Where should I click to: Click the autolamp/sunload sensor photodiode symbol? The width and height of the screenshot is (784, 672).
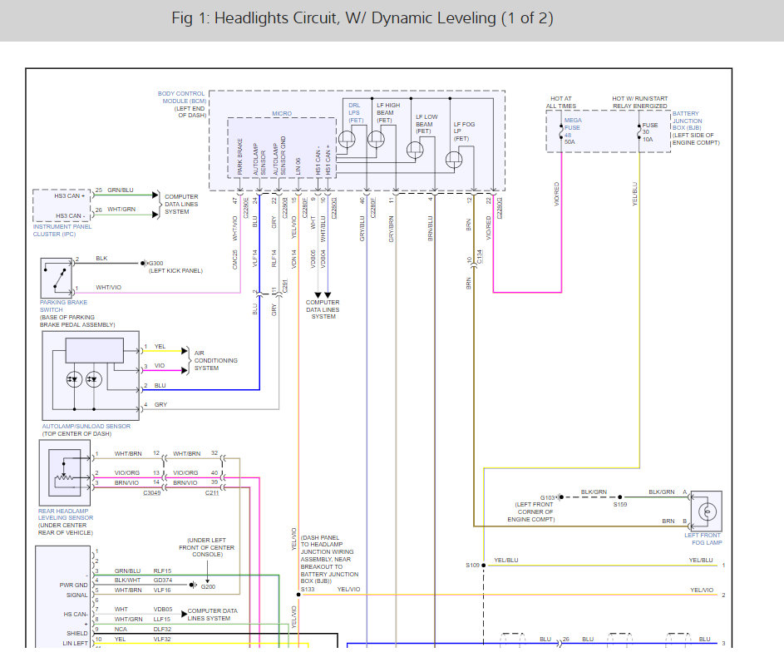pyautogui.click(x=82, y=379)
